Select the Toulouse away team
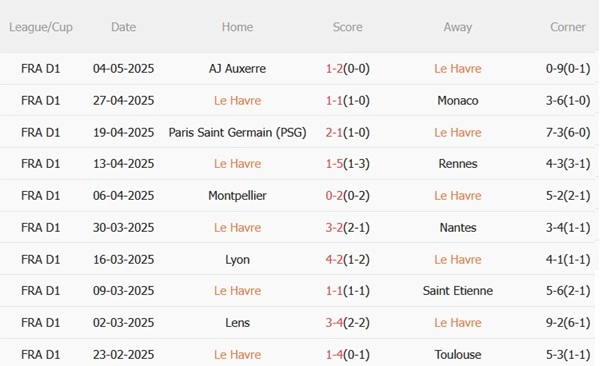600x366 pixels. pos(458,355)
